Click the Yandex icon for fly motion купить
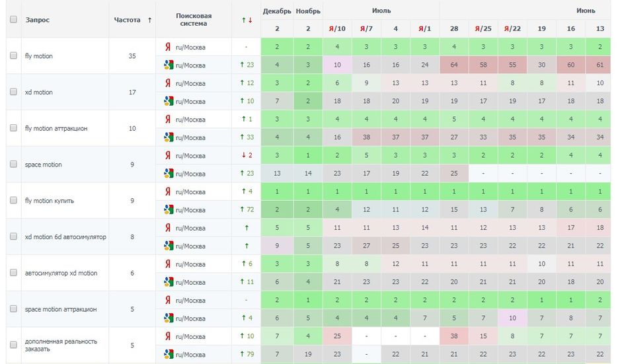Image resolution: width=618 pixels, height=364 pixels. pos(168,192)
